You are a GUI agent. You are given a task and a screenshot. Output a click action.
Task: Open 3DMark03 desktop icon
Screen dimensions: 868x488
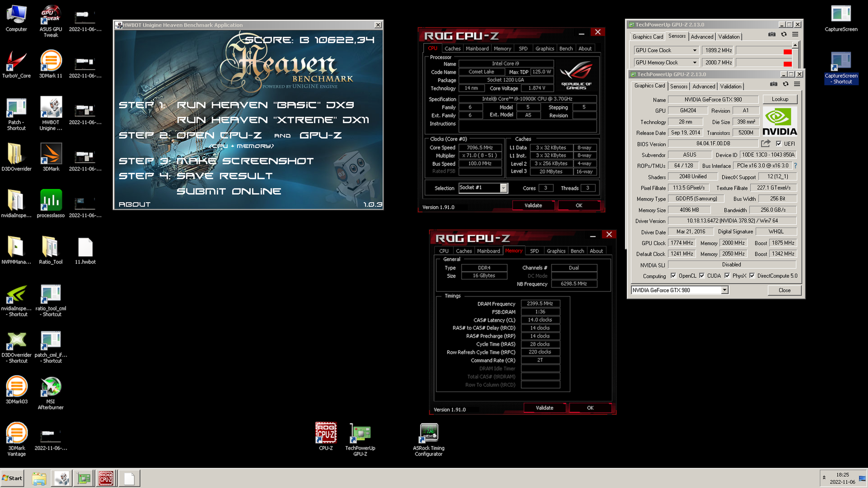16,390
